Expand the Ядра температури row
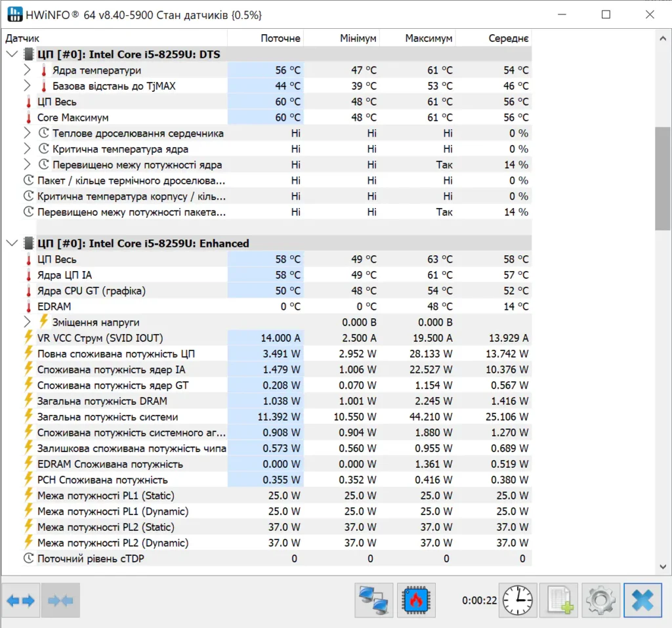 [27, 70]
